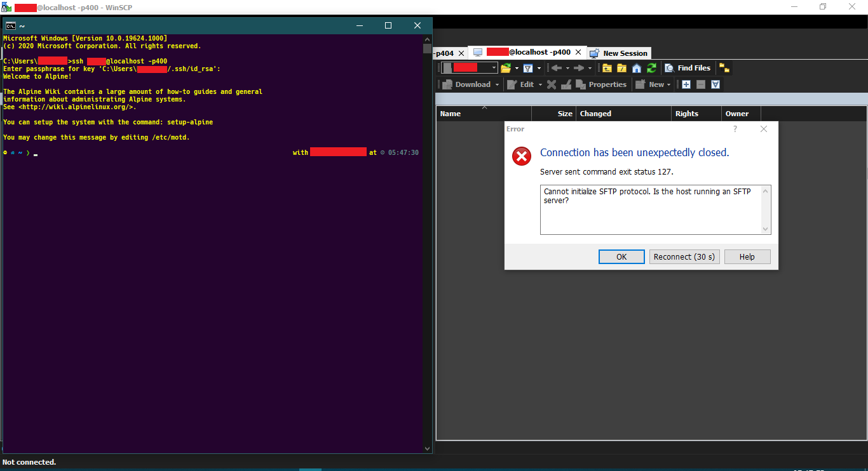Open the Find Files search
The width and height of the screenshot is (868, 471).
pyautogui.click(x=688, y=68)
